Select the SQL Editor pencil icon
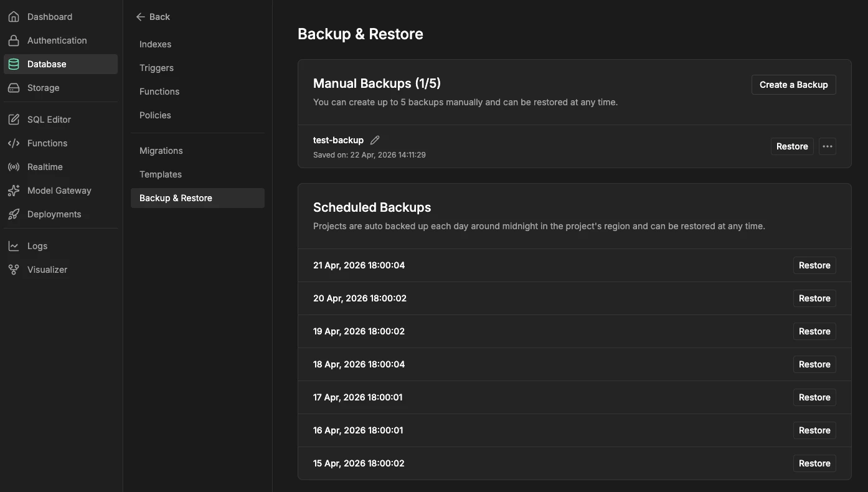The image size is (868, 492). click(x=14, y=119)
